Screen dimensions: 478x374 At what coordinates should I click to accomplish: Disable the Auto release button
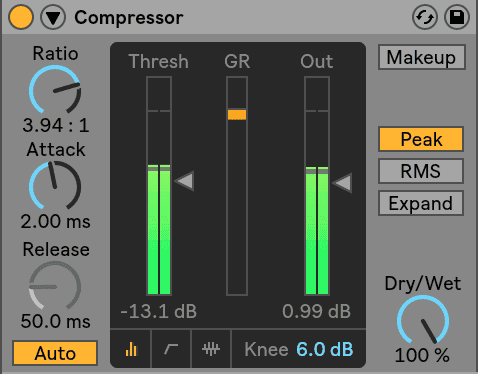click(55, 353)
